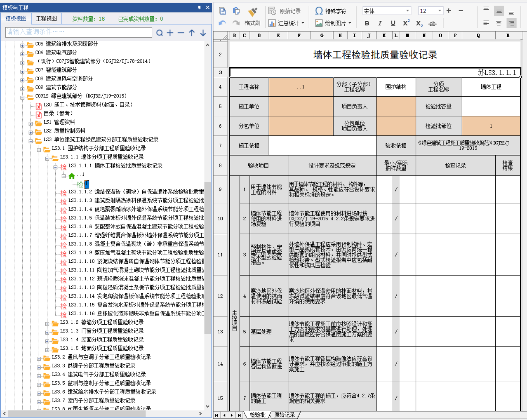Click the 检验批容量 value cell

coord(491,106)
